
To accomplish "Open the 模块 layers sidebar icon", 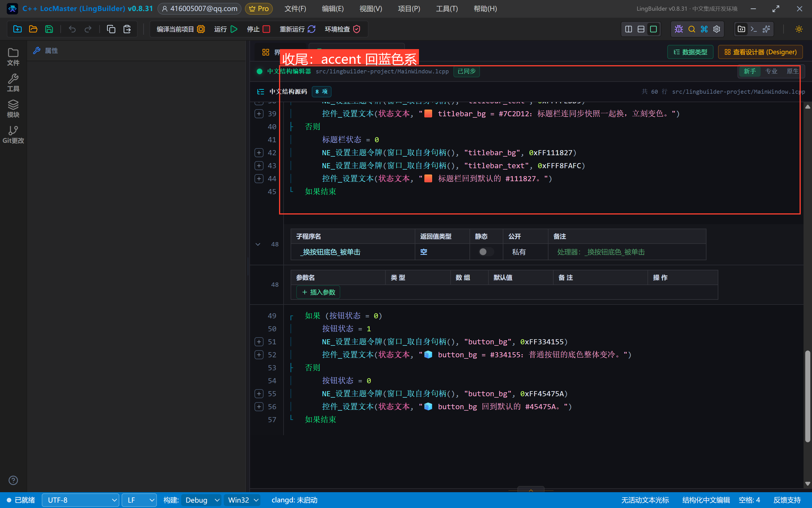I will (13, 109).
